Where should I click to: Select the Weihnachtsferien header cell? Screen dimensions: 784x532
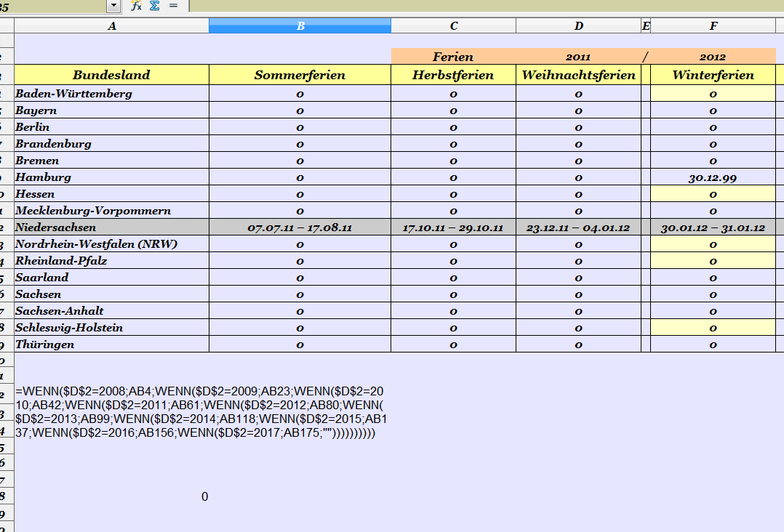click(578, 75)
